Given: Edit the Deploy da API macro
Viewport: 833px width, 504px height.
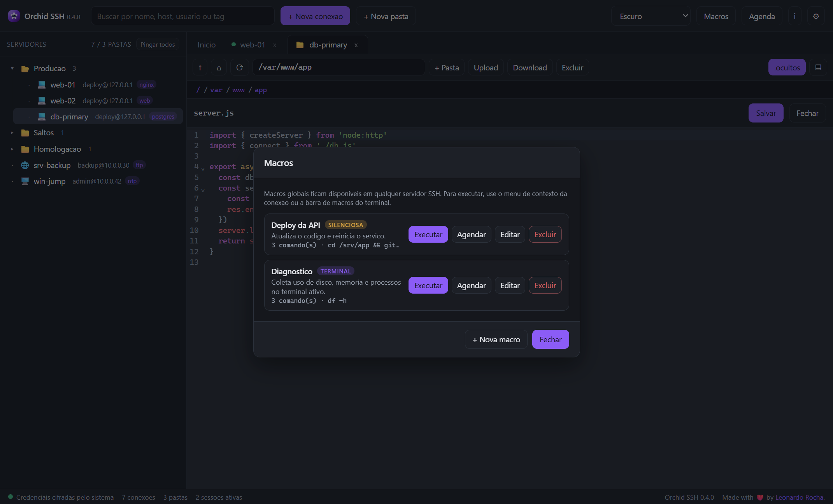Looking at the screenshot, I should (510, 234).
